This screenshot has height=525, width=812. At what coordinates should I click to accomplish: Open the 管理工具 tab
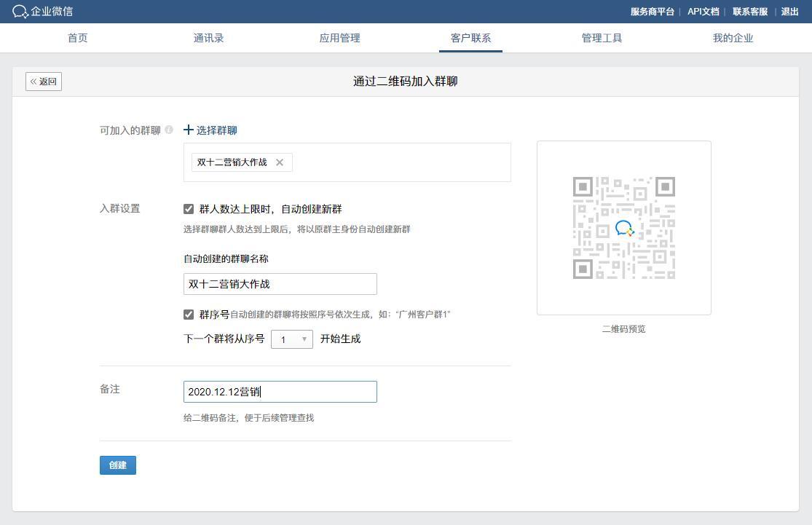tap(602, 38)
